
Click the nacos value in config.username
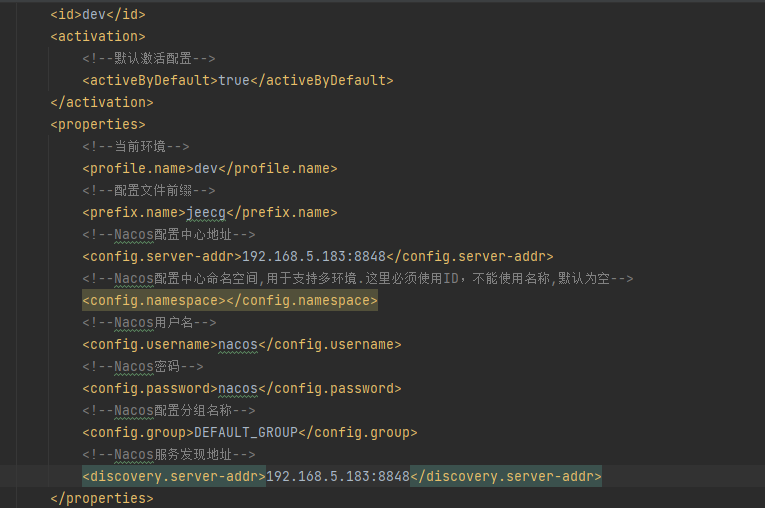click(x=238, y=345)
